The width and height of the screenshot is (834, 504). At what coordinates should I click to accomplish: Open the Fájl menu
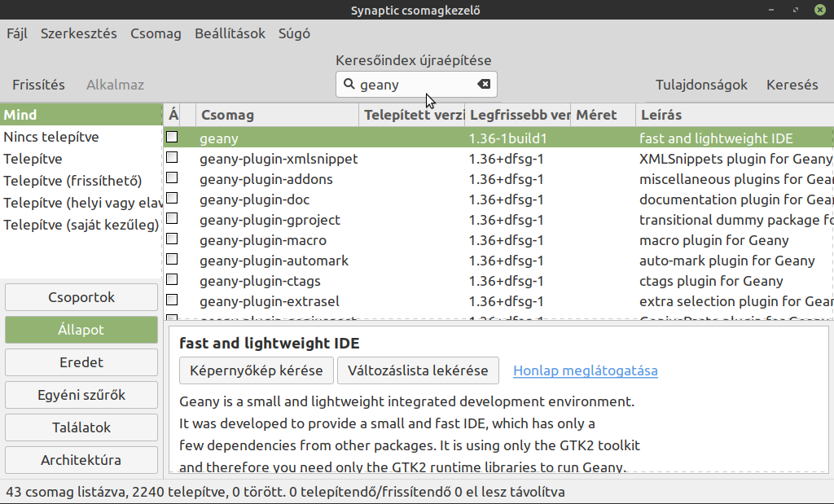(17, 33)
